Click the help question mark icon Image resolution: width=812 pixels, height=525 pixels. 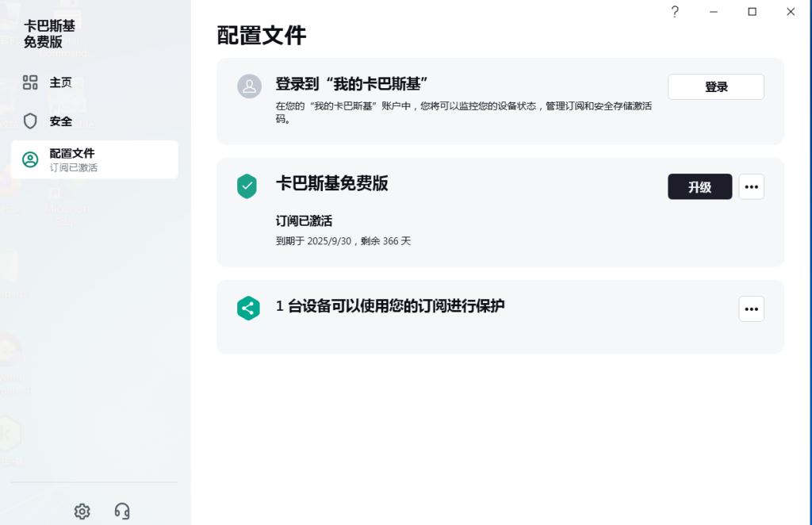tap(675, 11)
